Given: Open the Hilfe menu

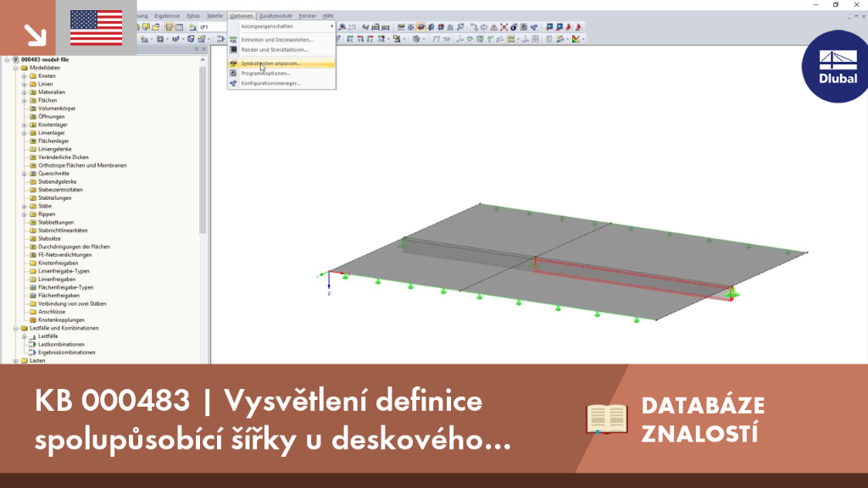Looking at the screenshot, I should point(328,16).
